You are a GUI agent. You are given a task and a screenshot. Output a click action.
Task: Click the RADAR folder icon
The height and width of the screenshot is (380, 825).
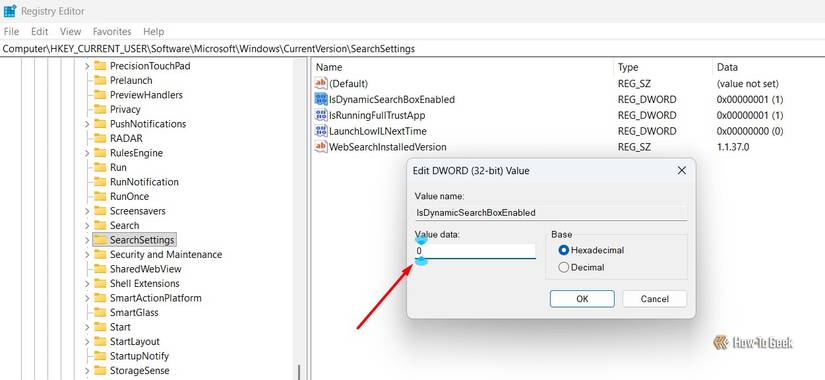click(x=100, y=138)
